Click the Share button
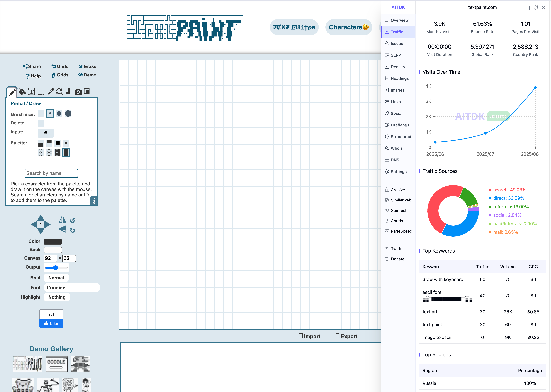Image resolution: width=551 pixels, height=392 pixels. coord(32,66)
